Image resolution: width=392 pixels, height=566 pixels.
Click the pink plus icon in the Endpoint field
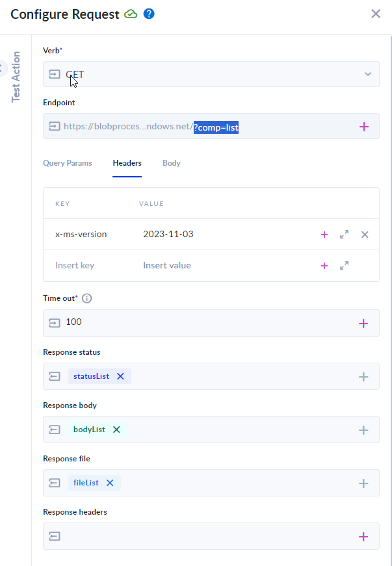pos(364,126)
